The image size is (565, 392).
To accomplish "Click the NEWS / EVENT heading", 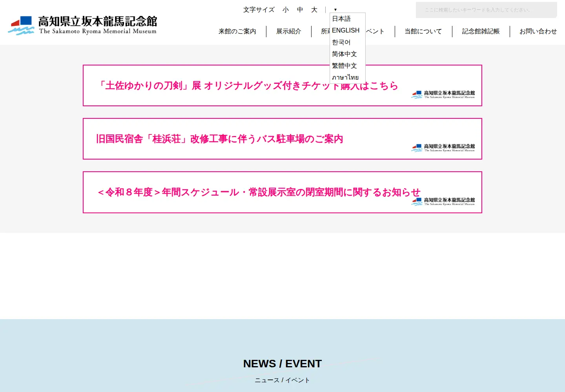I will 282,364.
